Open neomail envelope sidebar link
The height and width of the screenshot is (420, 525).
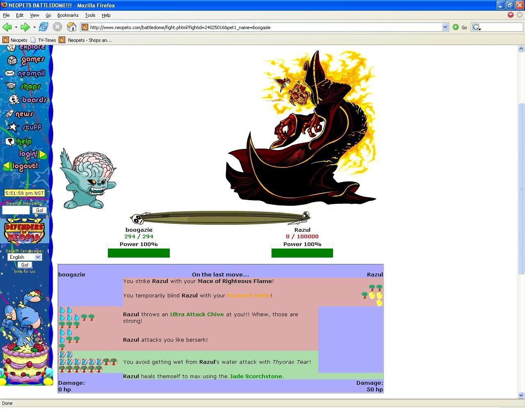coord(25,73)
